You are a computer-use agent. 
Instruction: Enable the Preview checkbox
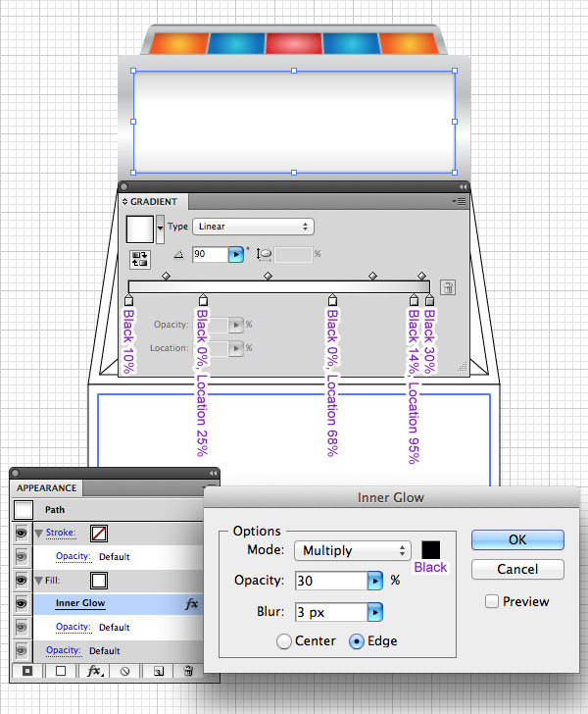(492, 601)
